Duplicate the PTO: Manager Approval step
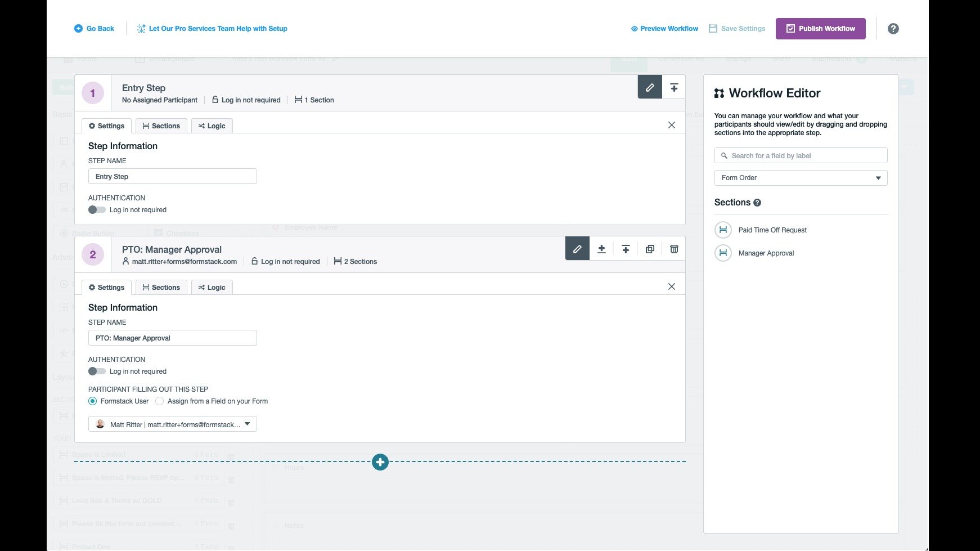This screenshot has width=980, height=551. point(650,248)
